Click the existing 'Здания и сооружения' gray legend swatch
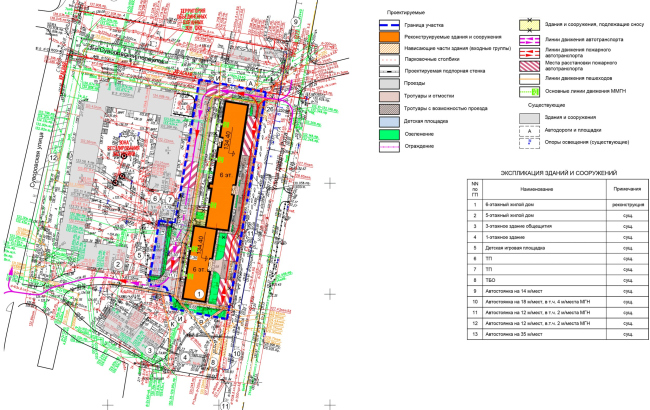 click(529, 118)
